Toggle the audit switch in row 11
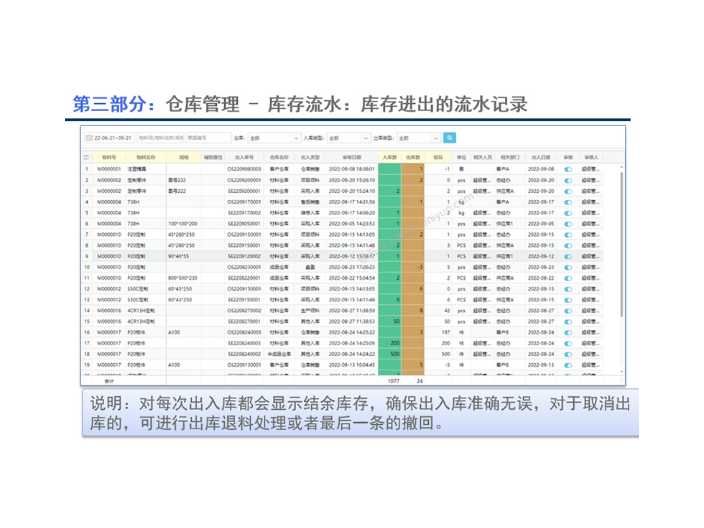The height and width of the screenshot is (528, 704). 568,278
